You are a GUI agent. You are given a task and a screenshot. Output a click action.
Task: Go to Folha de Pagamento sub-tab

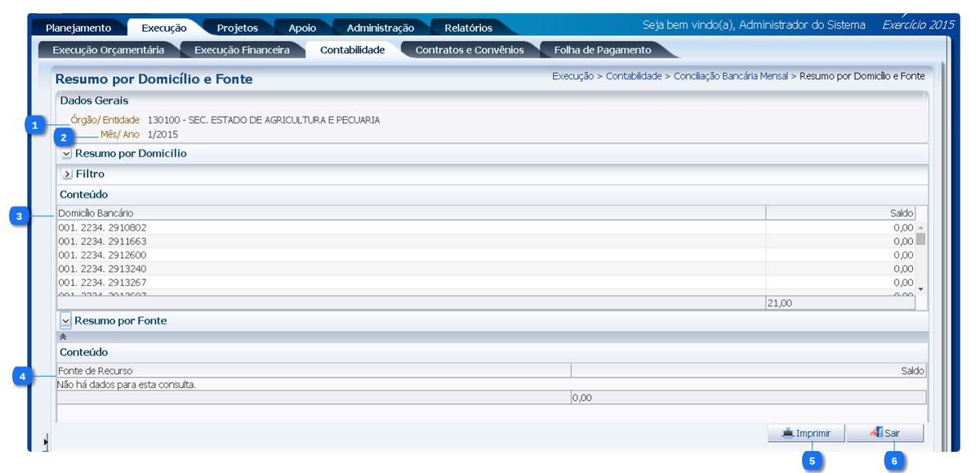point(603,50)
